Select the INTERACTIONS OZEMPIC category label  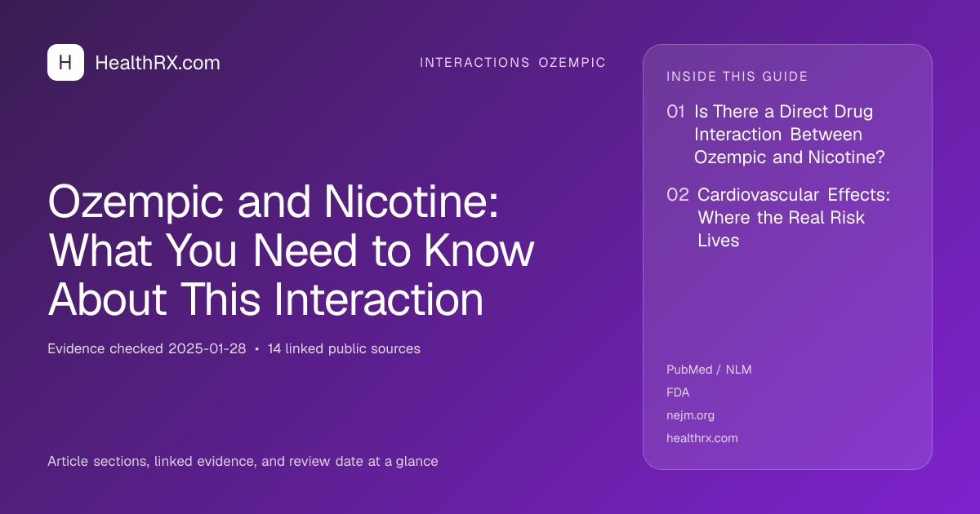pos(513,63)
